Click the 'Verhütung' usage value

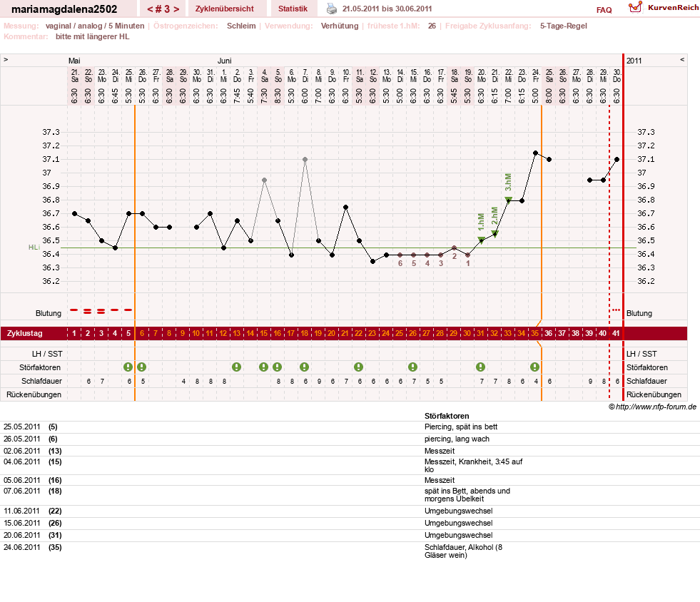pos(340,26)
